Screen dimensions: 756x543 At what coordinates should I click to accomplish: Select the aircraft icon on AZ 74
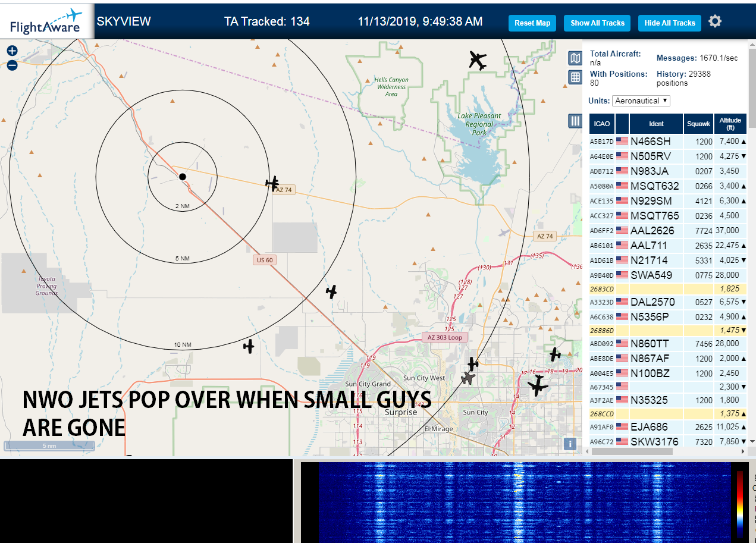click(x=273, y=183)
